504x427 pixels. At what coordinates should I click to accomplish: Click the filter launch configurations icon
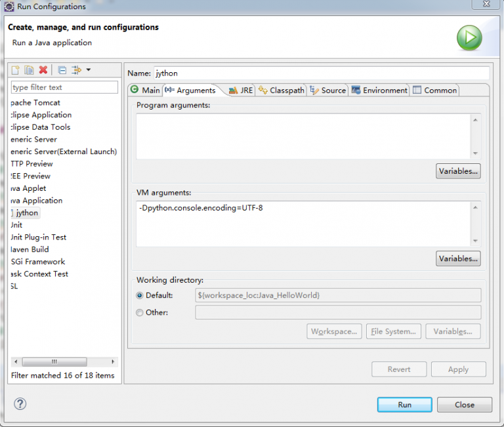[x=76, y=70]
